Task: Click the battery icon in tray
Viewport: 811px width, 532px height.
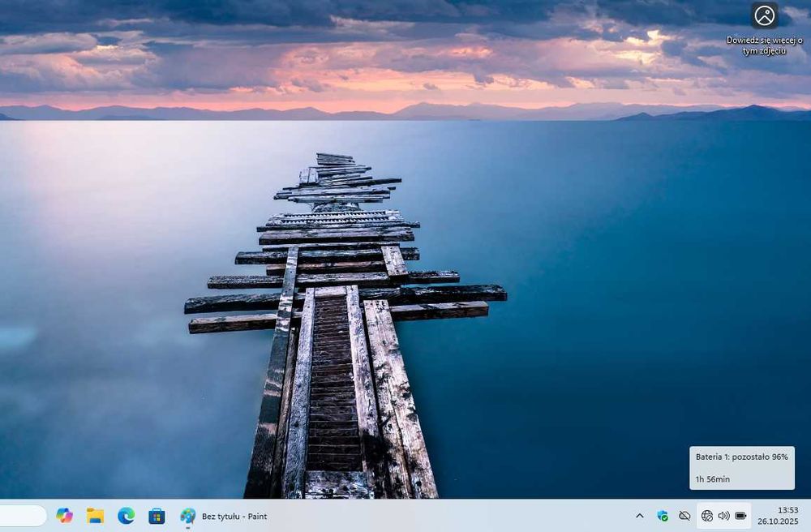Action: coord(740,516)
